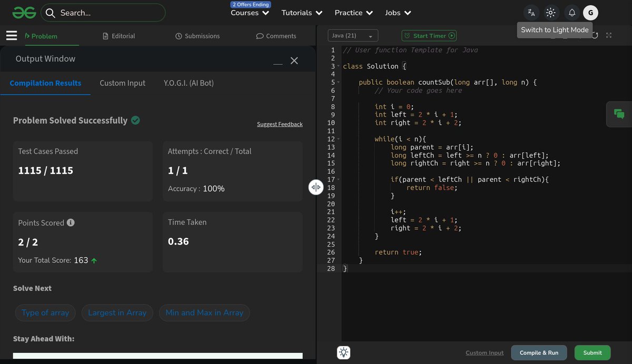Click code line 26 return true

398,252
